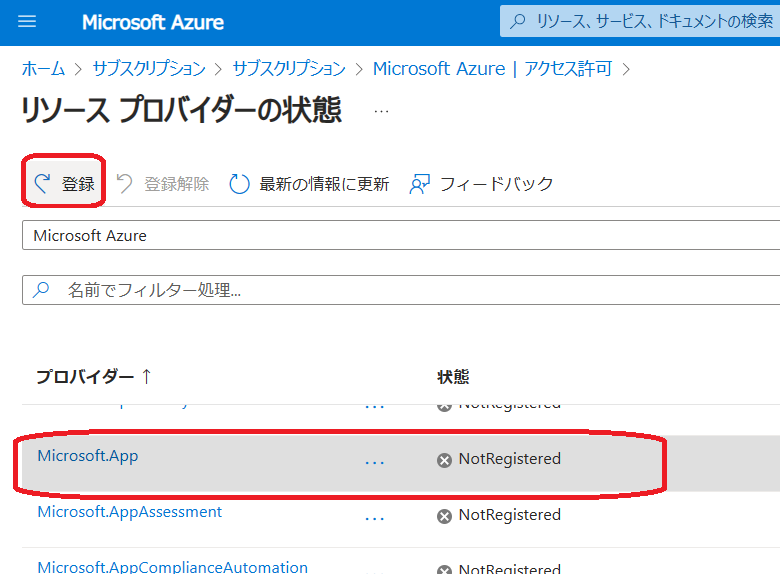Open ellipsis menu for Microsoft.App row
780x574 pixels.
(375, 462)
